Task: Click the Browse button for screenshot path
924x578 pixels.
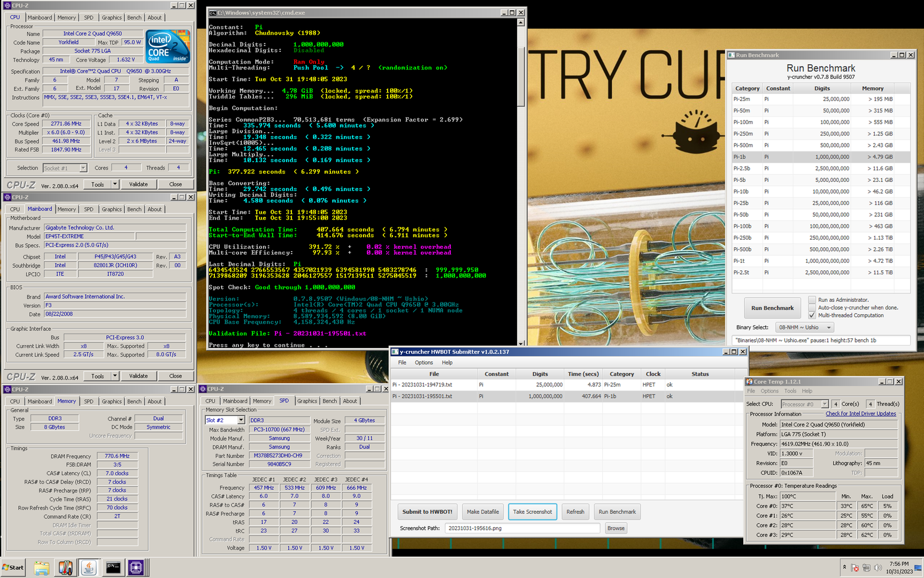Action: coord(615,528)
